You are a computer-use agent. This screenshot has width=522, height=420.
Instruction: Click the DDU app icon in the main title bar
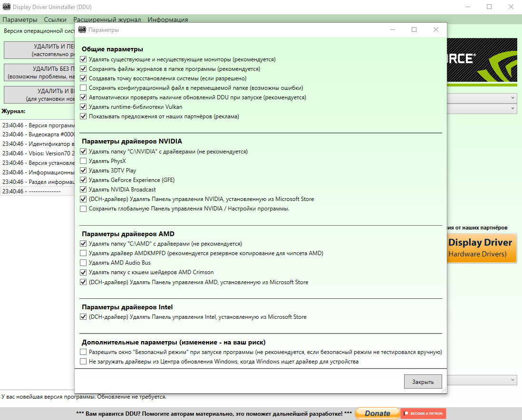coord(6,7)
